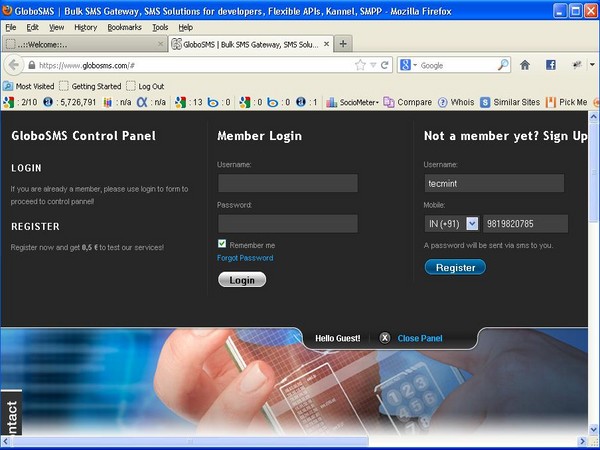Click the magnifier search icon in the search box
Screen dimensions: 600x450
(503, 65)
